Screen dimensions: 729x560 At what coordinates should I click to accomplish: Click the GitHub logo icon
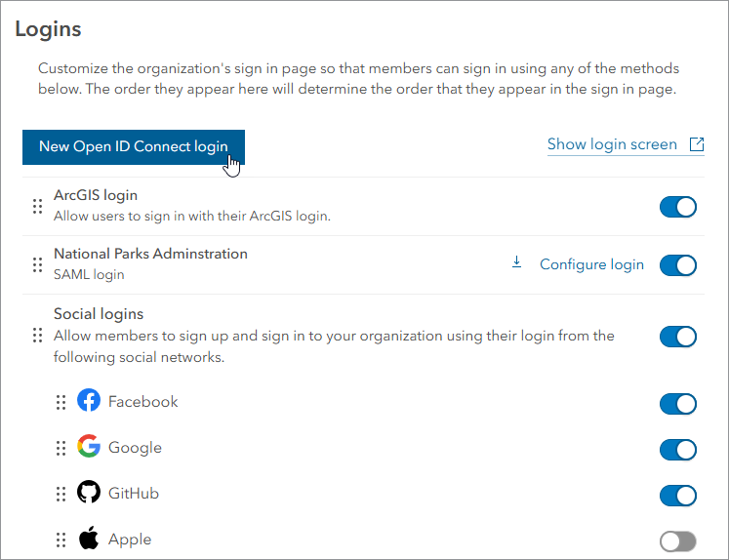pyautogui.click(x=89, y=493)
